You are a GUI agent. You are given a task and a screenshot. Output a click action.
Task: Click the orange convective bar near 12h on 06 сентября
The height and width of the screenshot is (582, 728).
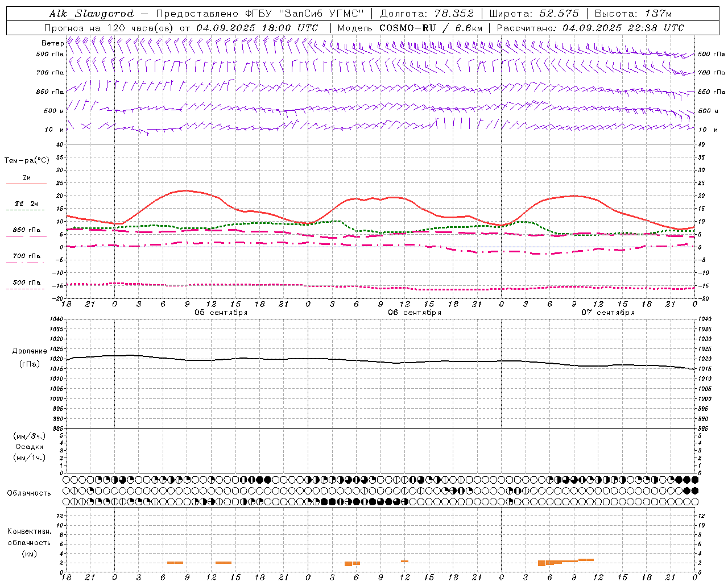pyautogui.click(x=404, y=562)
